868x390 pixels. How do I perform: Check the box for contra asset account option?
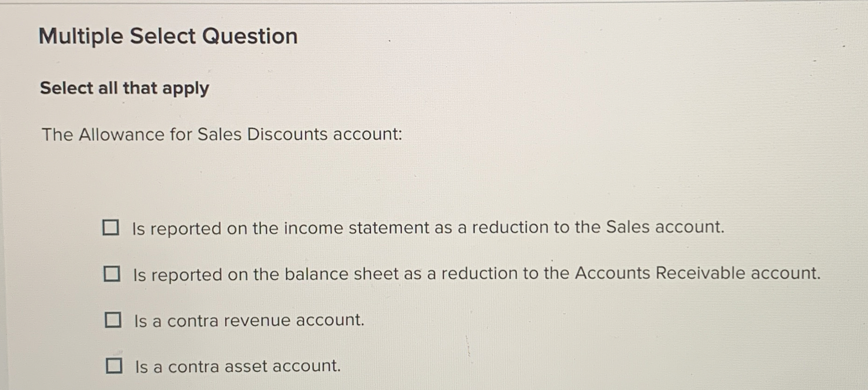(113, 366)
